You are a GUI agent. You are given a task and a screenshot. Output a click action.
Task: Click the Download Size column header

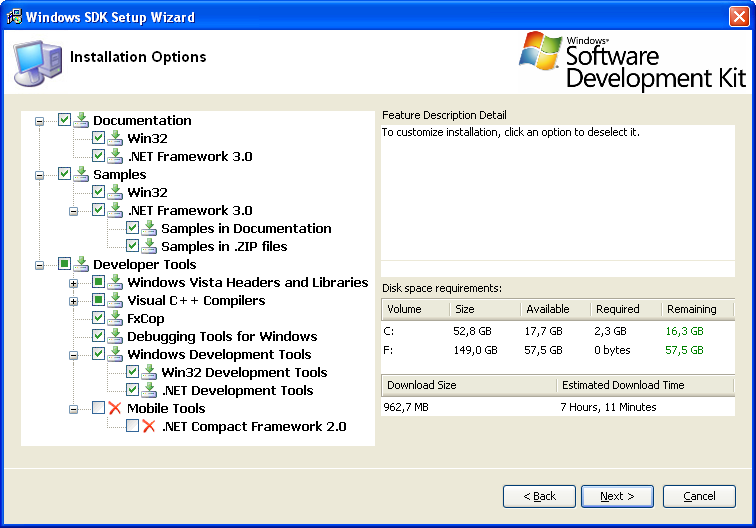click(469, 385)
